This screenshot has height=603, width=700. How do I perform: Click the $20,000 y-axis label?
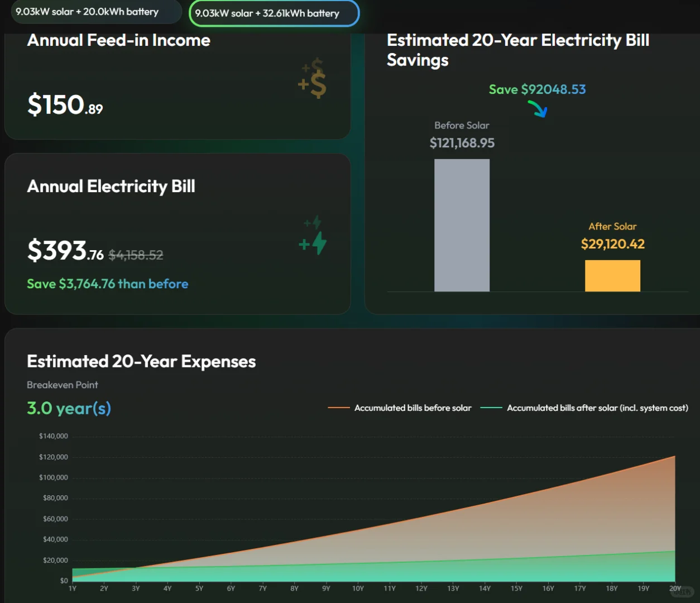(x=55, y=560)
